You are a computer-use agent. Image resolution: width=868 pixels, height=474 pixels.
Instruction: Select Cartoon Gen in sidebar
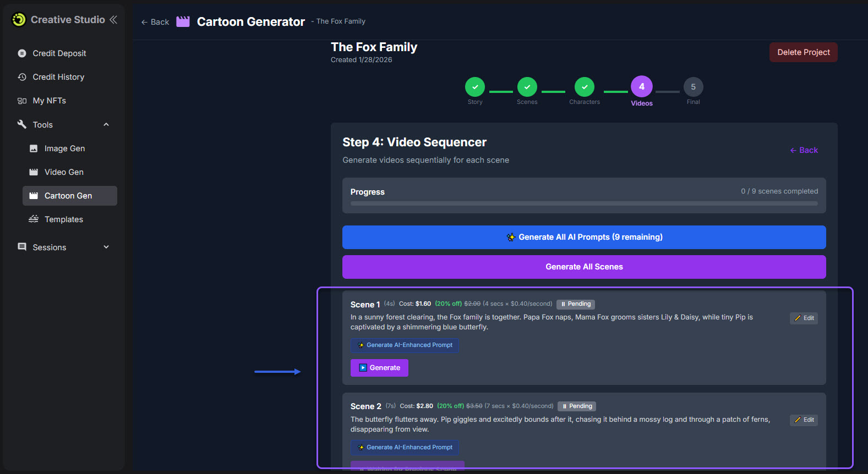pyautogui.click(x=68, y=196)
